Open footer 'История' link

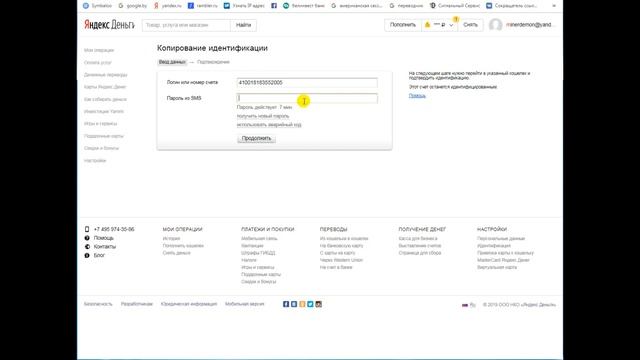click(x=171, y=238)
